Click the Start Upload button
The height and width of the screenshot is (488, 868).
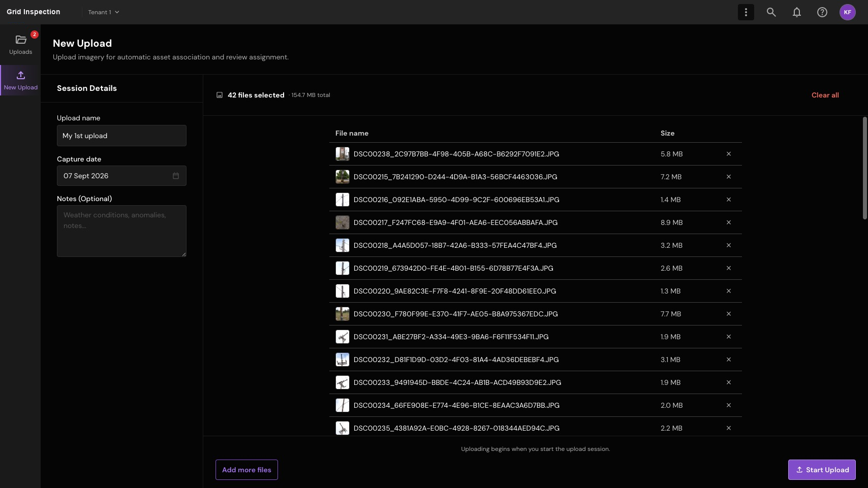(822, 470)
